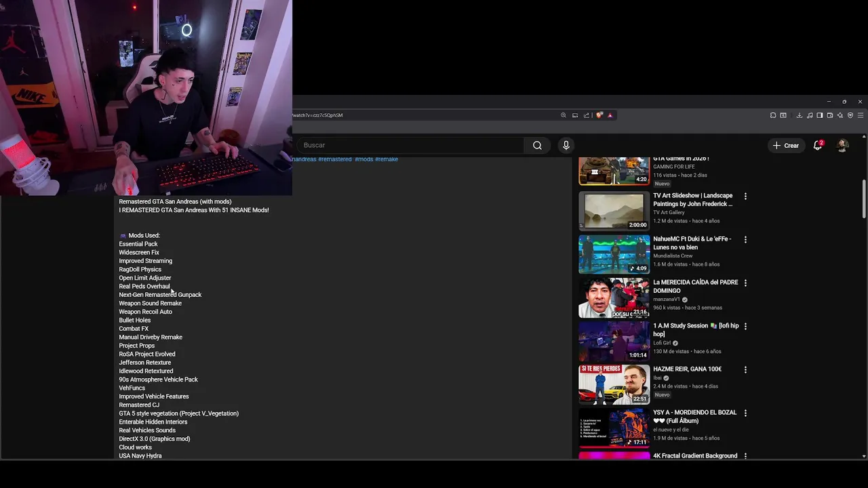Viewport: 868px width, 488px height.
Task: Click the Crear button
Action: coord(786,145)
